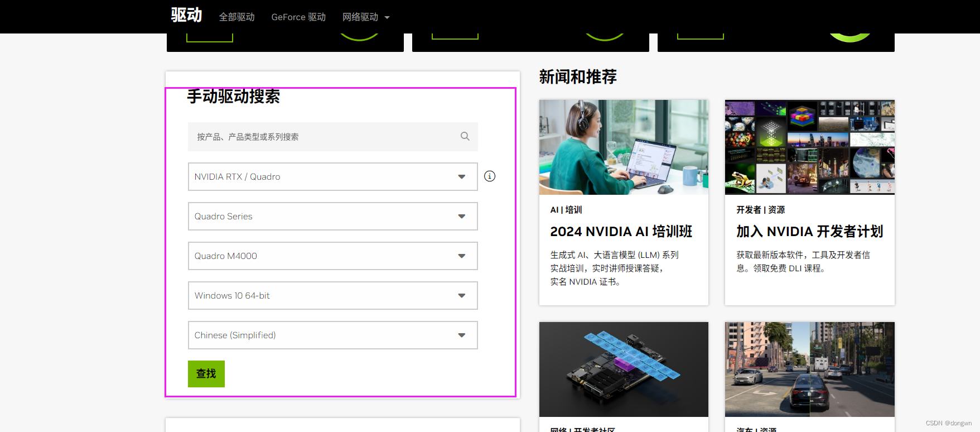
Task: Click the search magnifier icon in driver search
Action: (x=465, y=136)
